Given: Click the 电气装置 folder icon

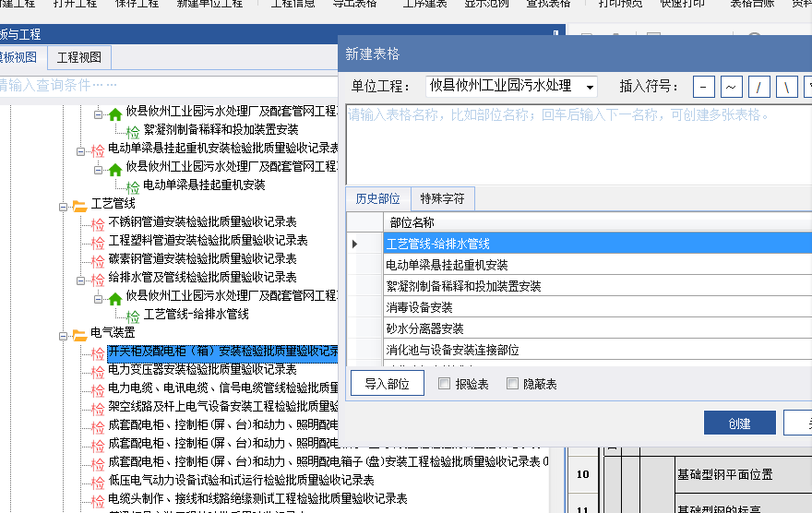Looking at the screenshot, I should coord(79,333).
